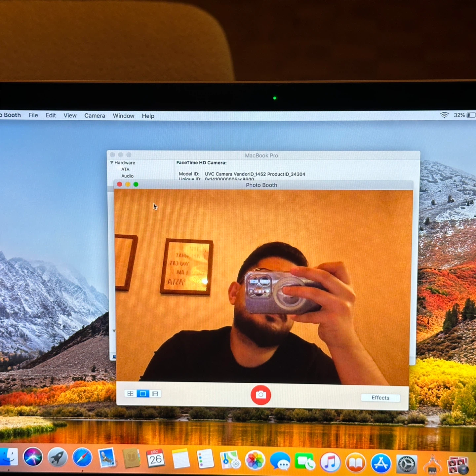Open the File menu

(x=33, y=115)
